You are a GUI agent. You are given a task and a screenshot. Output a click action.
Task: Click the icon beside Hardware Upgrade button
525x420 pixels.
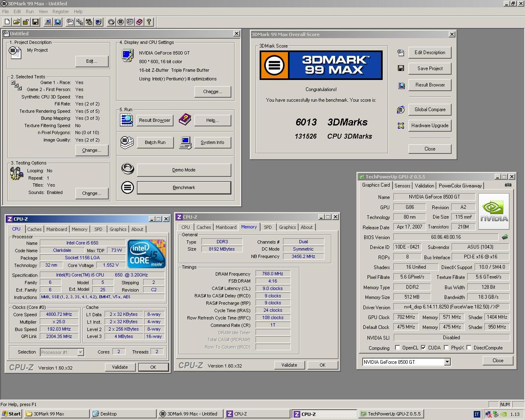[401, 126]
